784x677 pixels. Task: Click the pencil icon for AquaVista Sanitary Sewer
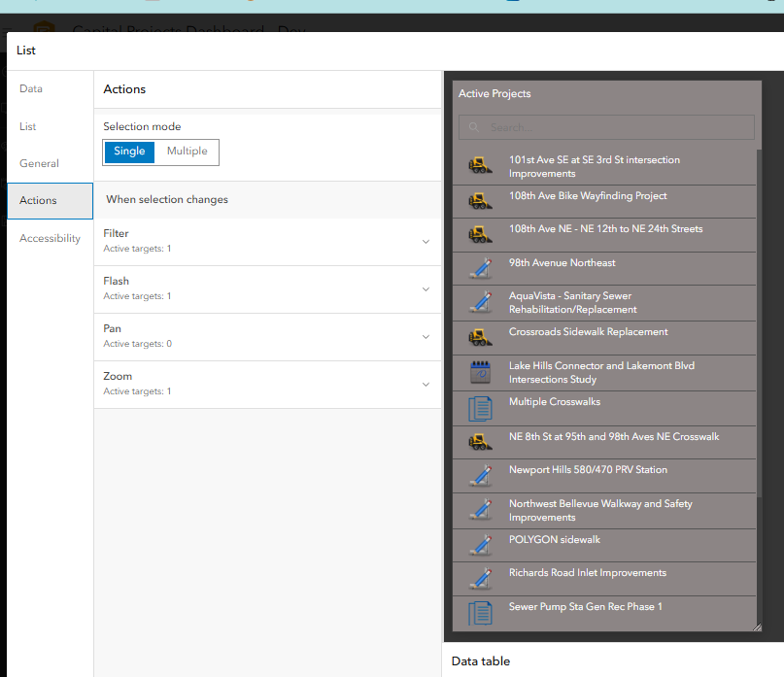pos(481,302)
